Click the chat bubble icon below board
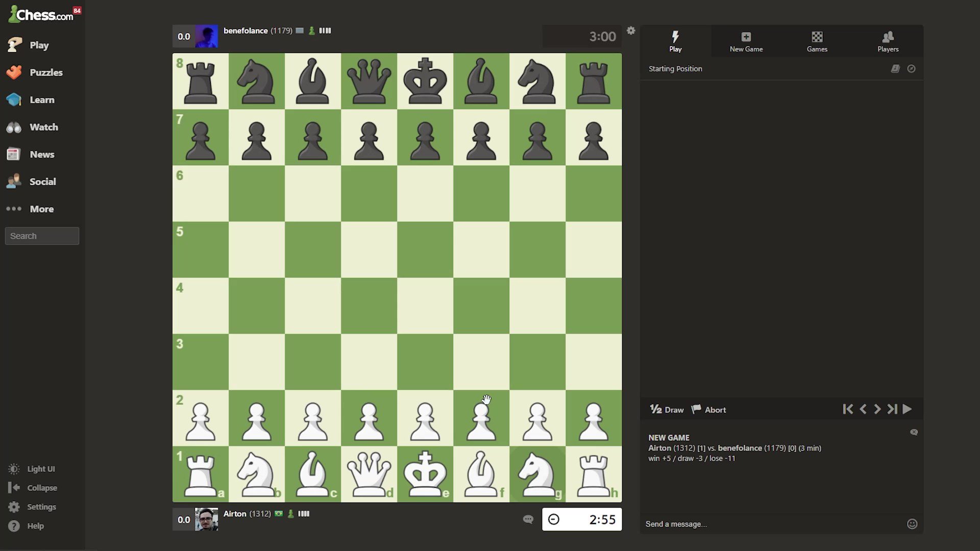This screenshot has height=551, width=980. click(x=528, y=519)
